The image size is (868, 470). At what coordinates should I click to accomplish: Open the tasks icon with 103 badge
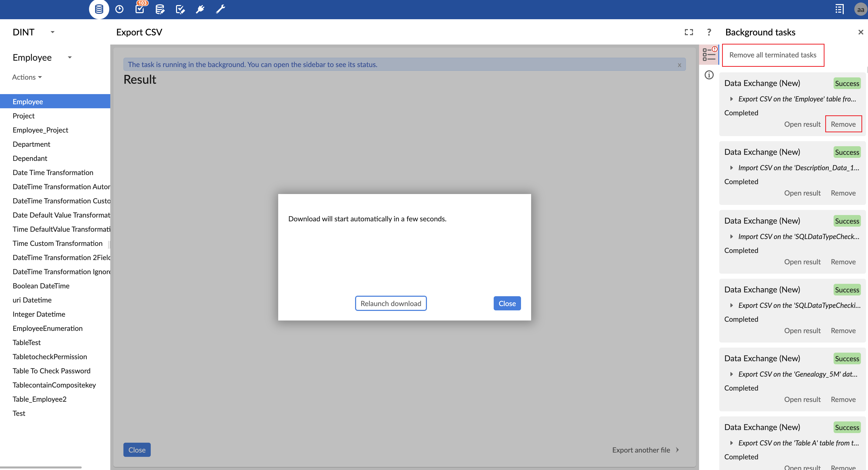(140, 9)
